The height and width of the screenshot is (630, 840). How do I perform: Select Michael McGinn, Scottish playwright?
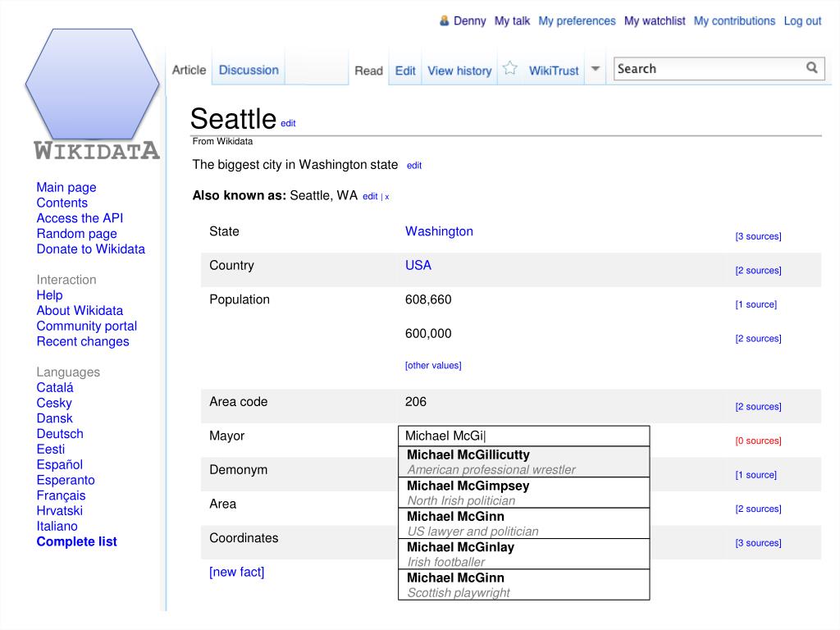(x=524, y=585)
